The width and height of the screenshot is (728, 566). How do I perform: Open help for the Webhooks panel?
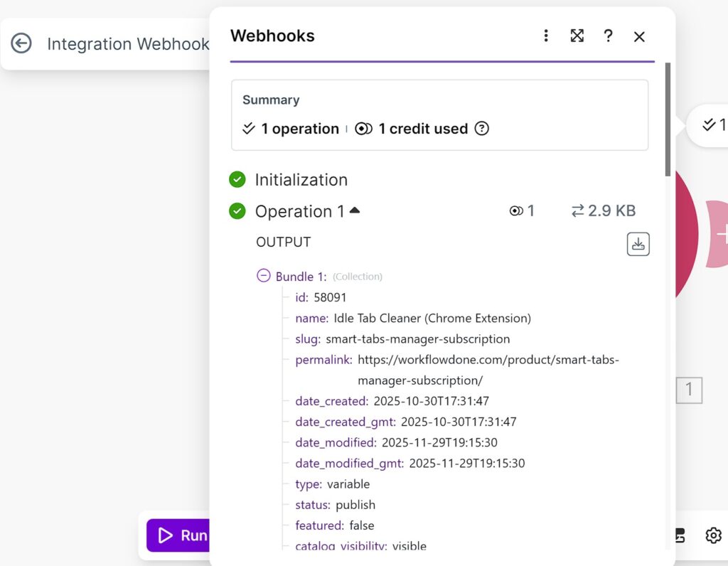coord(608,36)
